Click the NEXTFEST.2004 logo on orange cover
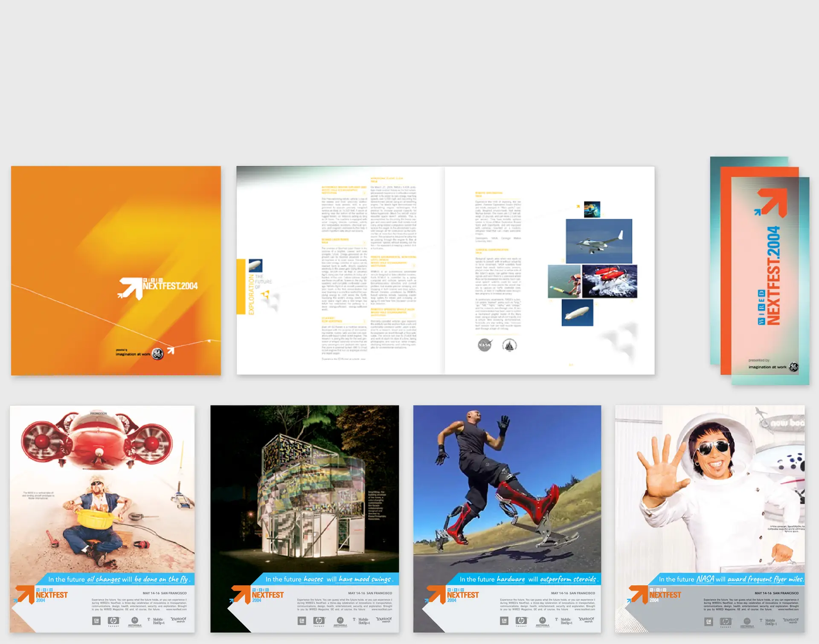The width and height of the screenshot is (819, 644). 158,288
